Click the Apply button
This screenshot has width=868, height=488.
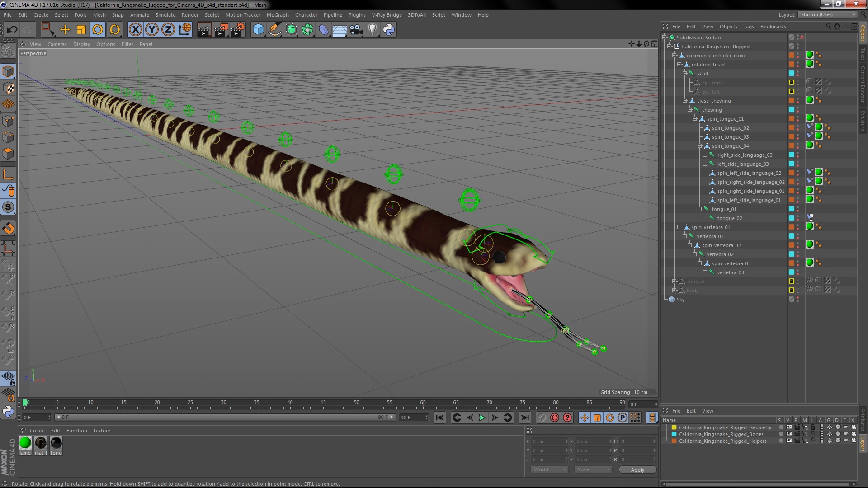637,470
